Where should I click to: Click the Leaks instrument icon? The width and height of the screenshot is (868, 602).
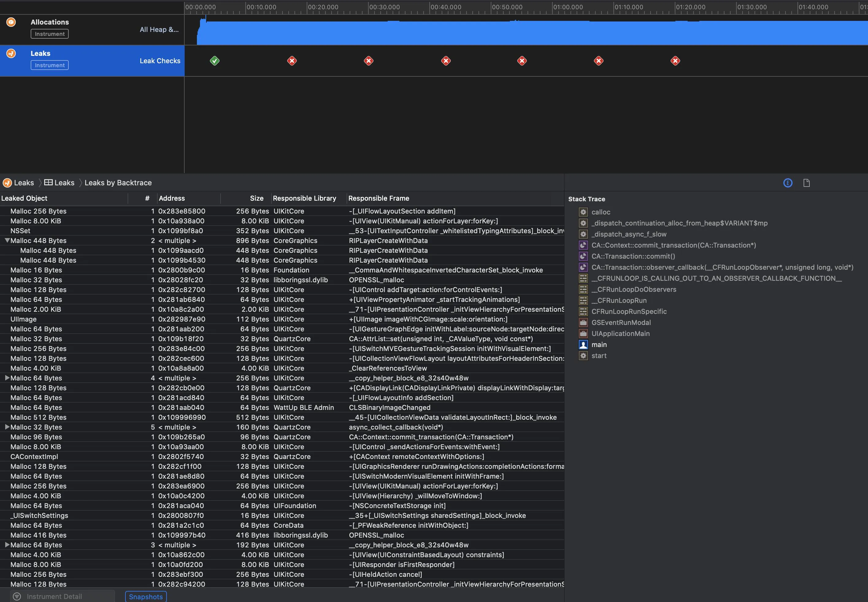(11, 54)
